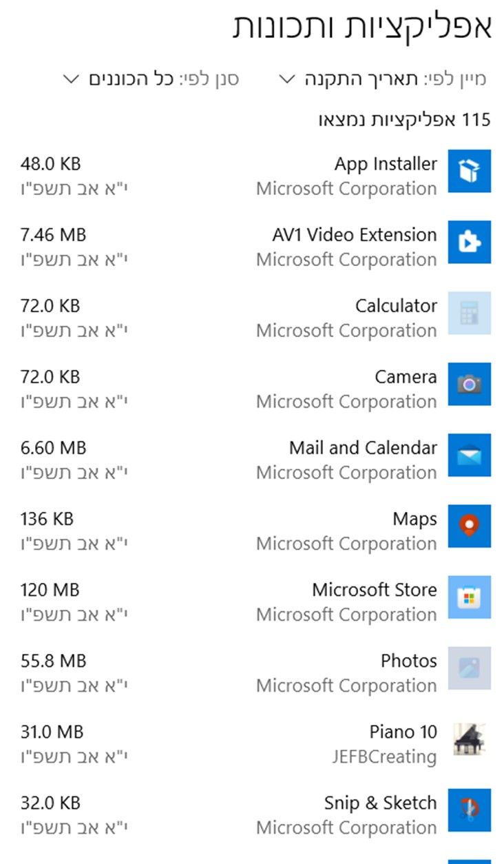The width and height of the screenshot is (504, 864).
Task: Select the Photos app icon
Action: click(470, 668)
